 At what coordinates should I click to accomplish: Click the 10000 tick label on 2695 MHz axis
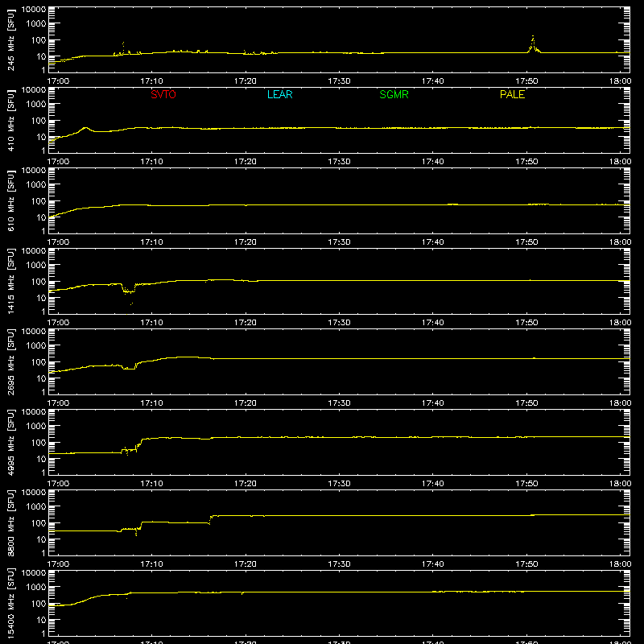click(34, 332)
